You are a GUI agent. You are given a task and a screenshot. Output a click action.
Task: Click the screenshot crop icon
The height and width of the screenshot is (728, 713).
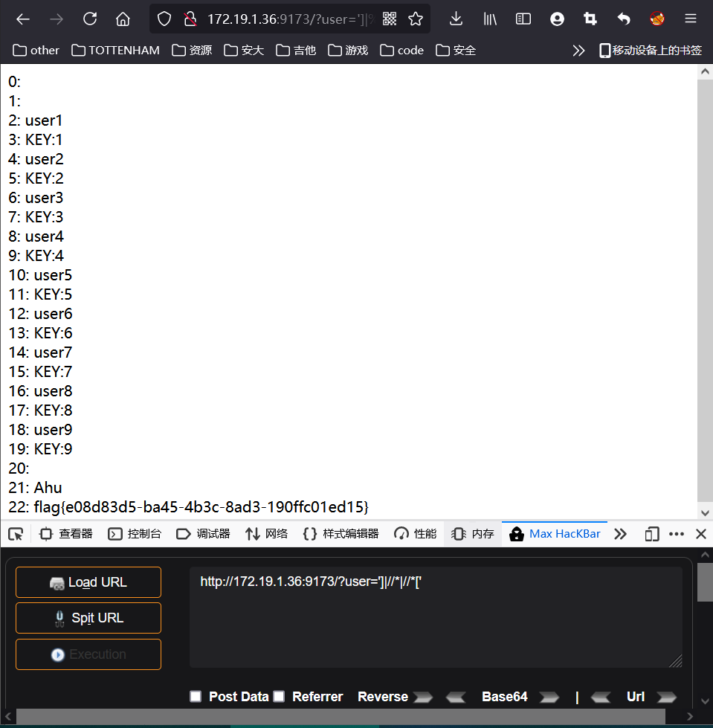pyautogui.click(x=590, y=19)
